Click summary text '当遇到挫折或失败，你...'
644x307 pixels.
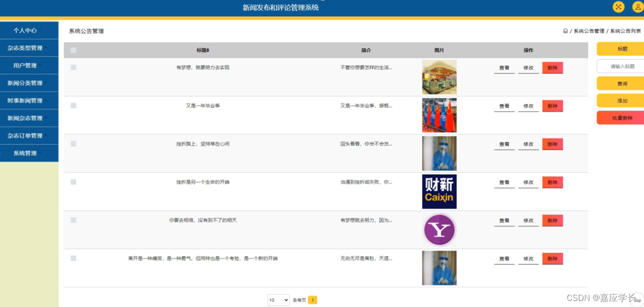click(x=366, y=182)
